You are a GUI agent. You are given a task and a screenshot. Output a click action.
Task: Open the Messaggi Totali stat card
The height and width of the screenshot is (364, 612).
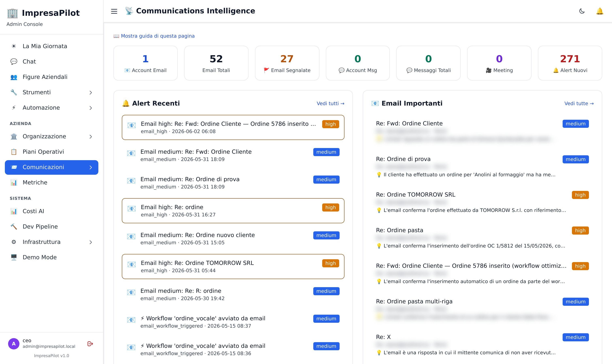click(428, 63)
